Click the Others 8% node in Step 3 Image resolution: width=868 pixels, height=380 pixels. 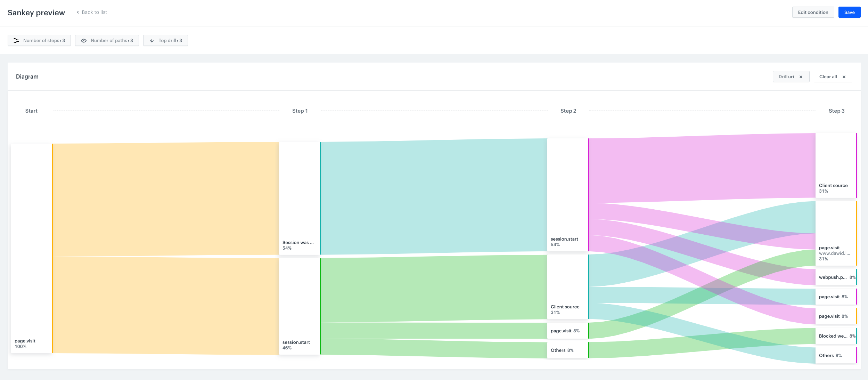836,355
